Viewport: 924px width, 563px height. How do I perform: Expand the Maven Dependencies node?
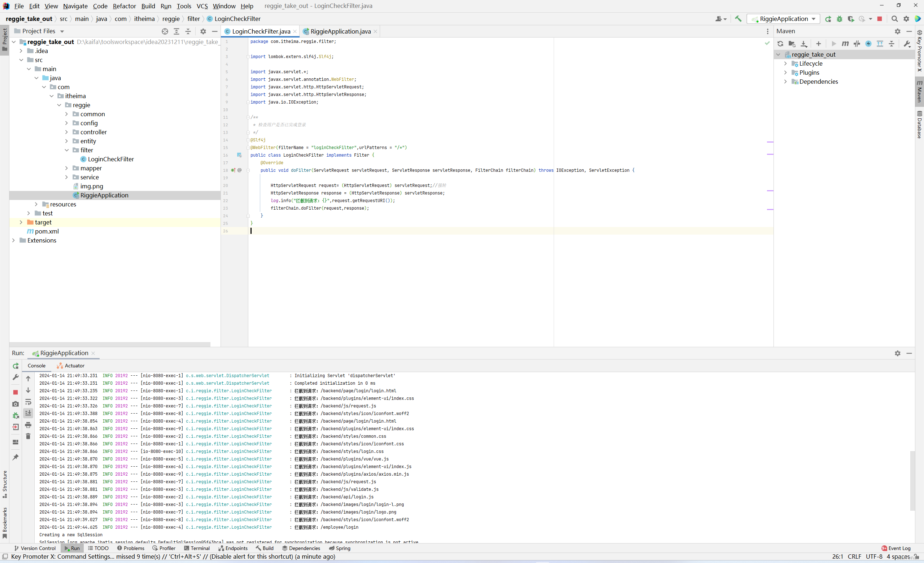785,82
